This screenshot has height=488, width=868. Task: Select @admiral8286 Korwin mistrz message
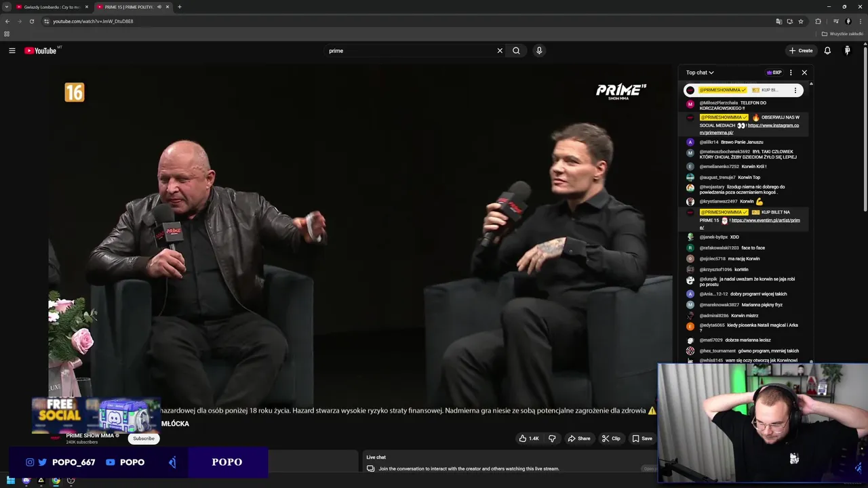(x=745, y=316)
